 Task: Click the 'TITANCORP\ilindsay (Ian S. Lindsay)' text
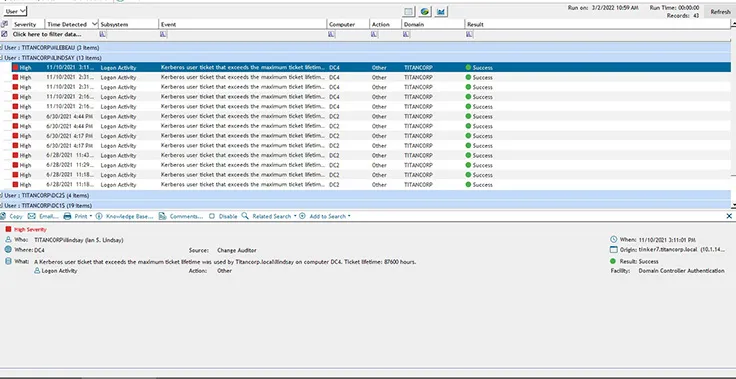[79, 240]
